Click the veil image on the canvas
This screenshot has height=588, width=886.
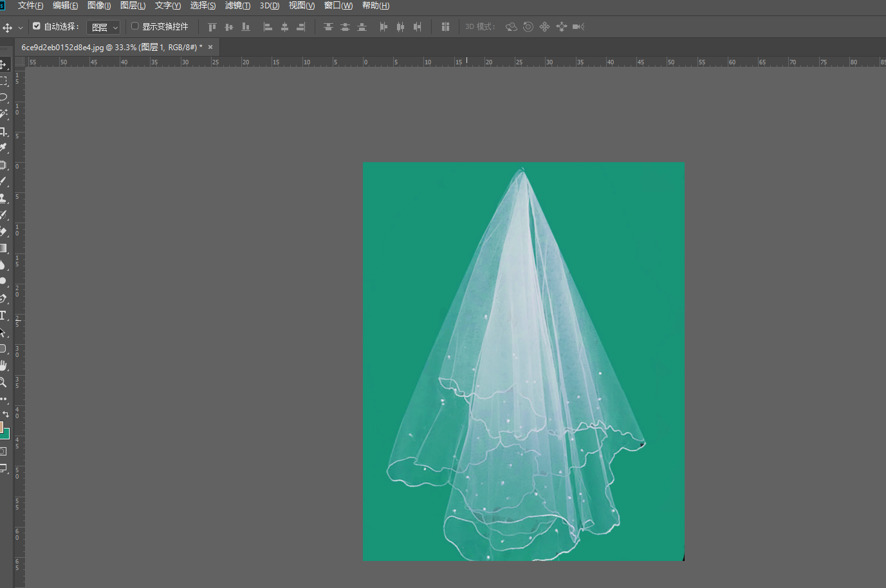click(523, 361)
